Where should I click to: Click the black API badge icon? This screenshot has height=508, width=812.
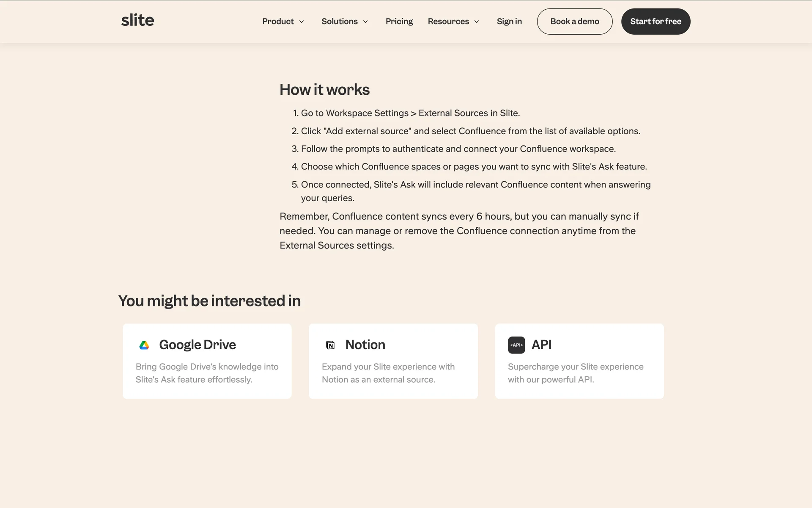click(x=516, y=345)
